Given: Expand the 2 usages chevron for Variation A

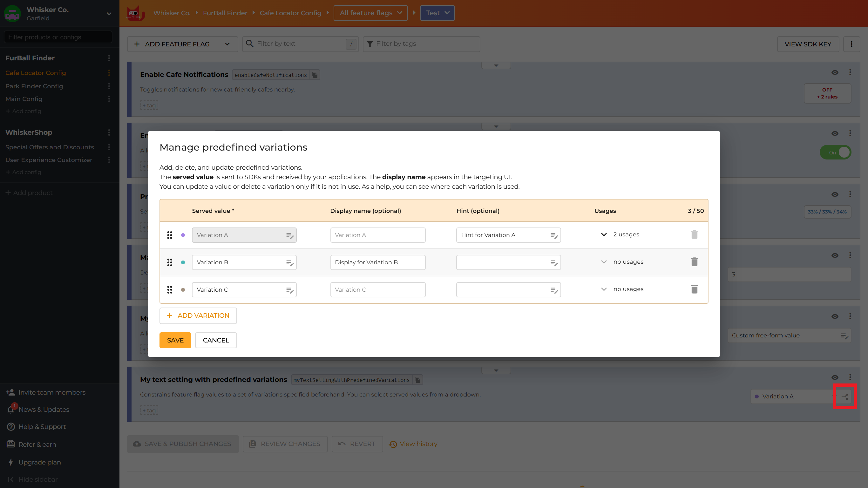Looking at the screenshot, I should (x=603, y=234).
